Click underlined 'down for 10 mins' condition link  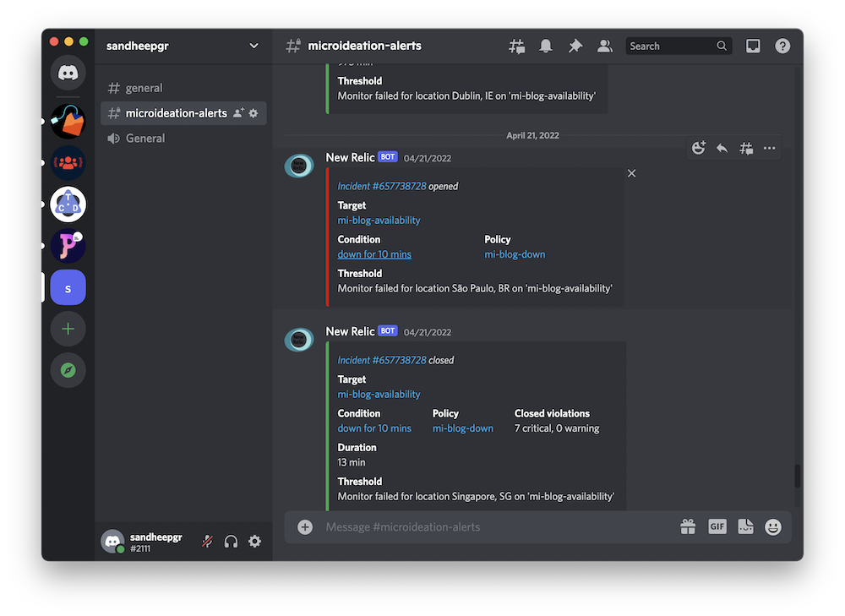point(374,254)
